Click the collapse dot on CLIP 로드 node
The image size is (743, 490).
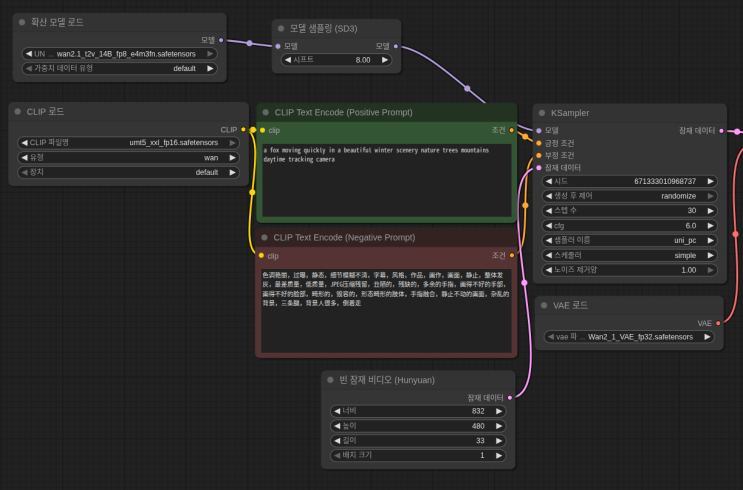(19, 111)
